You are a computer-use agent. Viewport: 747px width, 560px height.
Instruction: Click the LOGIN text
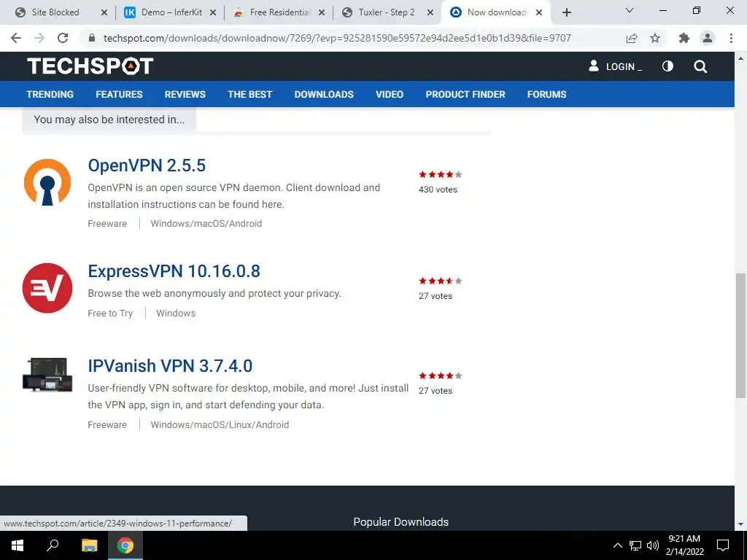click(620, 66)
